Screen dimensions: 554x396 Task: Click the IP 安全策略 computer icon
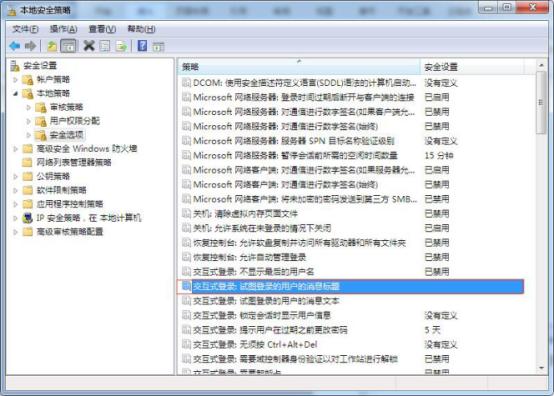28,218
